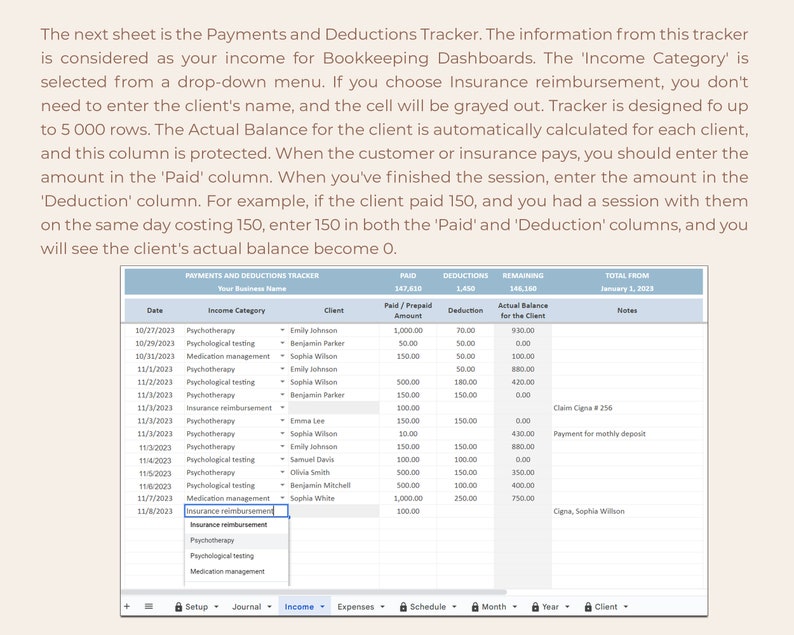Switch to the Journal sheet tab
The image size is (794, 635).
pyautogui.click(x=247, y=607)
